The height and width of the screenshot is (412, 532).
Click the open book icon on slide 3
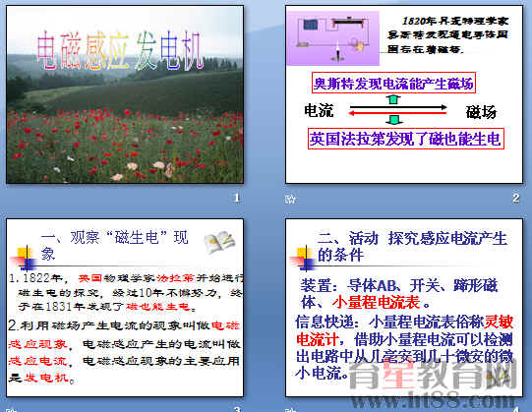[219, 242]
